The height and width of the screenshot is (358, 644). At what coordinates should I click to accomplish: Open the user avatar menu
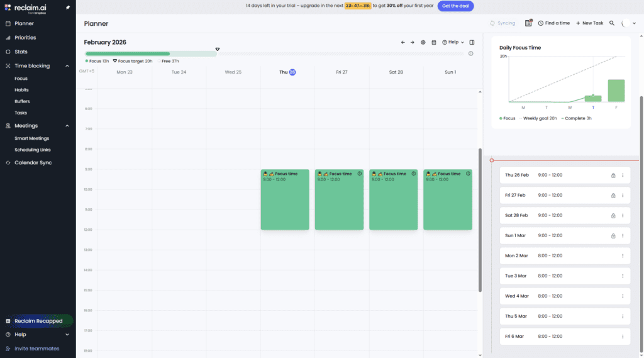click(628, 23)
